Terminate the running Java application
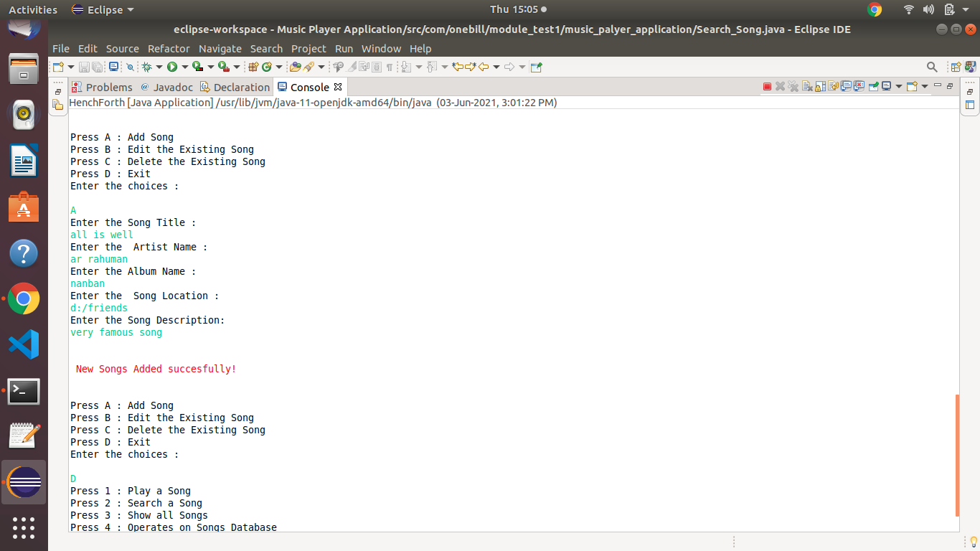980x551 pixels. coord(766,86)
